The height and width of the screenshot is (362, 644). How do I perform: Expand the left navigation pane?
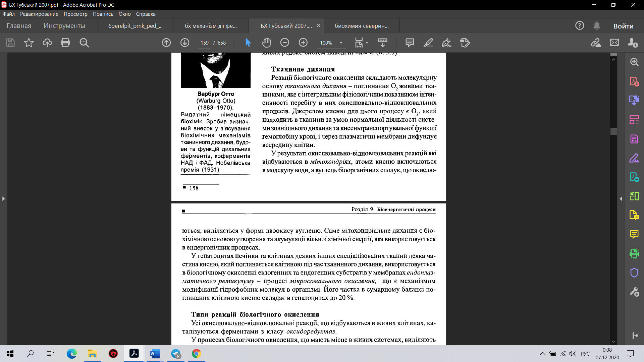pyautogui.click(x=3, y=199)
